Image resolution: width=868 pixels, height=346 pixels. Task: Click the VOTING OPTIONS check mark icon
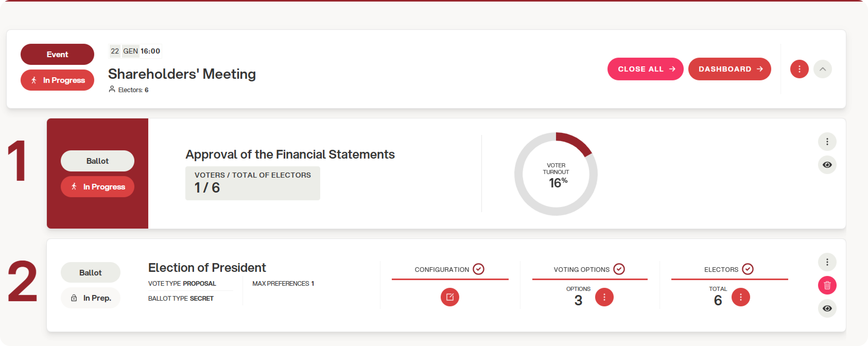click(619, 269)
